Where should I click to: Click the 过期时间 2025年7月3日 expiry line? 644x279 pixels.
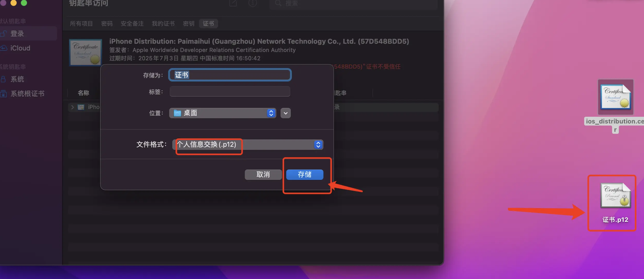[185, 58]
